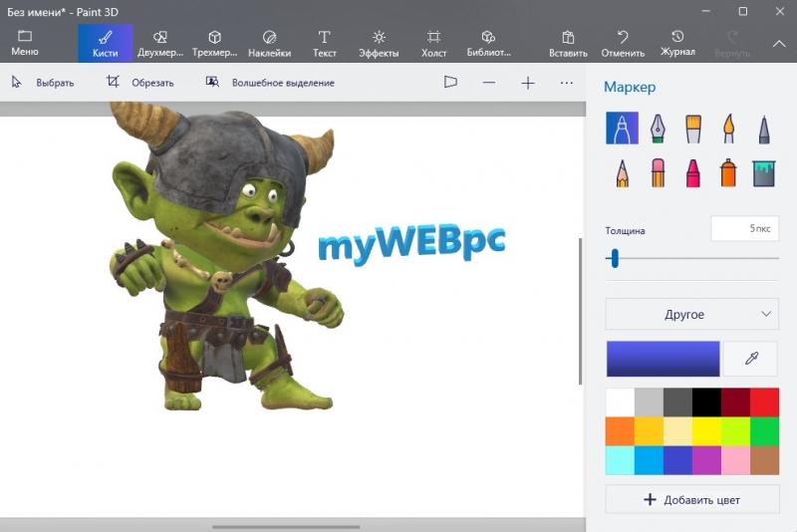Pick the orange color swatch
This screenshot has height=532, width=797.
point(620,431)
